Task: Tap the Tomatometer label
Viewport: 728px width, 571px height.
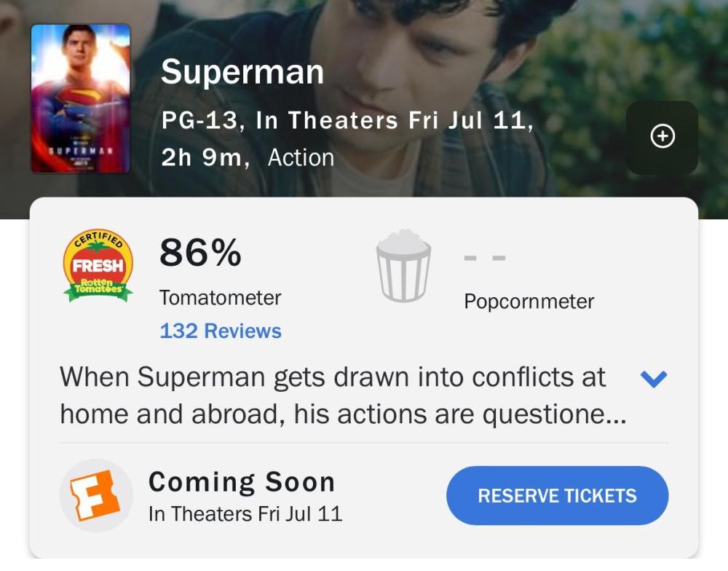Action: (220, 297)
